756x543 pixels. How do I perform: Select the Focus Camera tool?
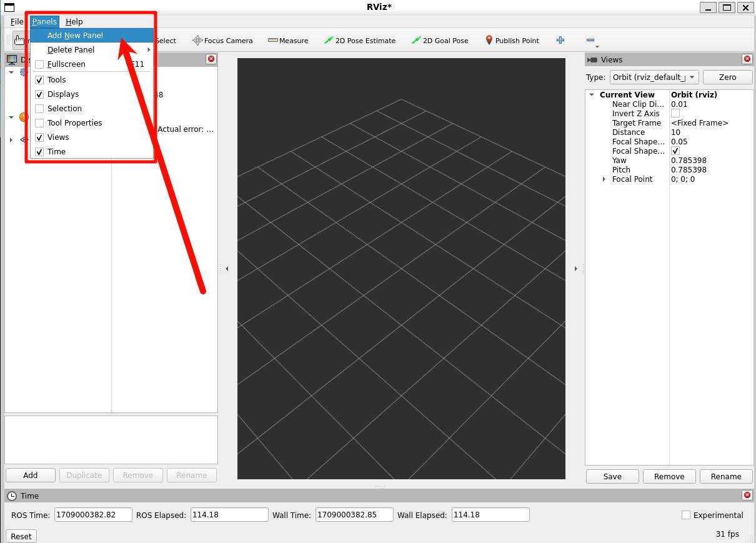[223, 41]
